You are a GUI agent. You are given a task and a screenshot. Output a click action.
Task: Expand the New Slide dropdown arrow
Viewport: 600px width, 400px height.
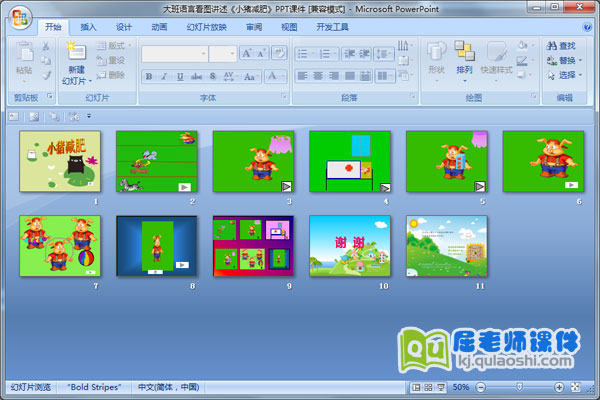[x=76, y=80]
